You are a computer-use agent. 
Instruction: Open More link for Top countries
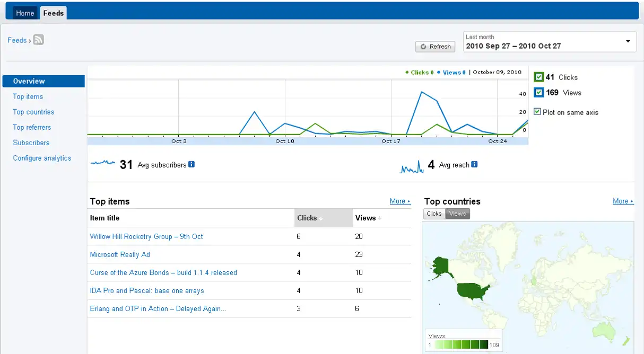(623, 201)
